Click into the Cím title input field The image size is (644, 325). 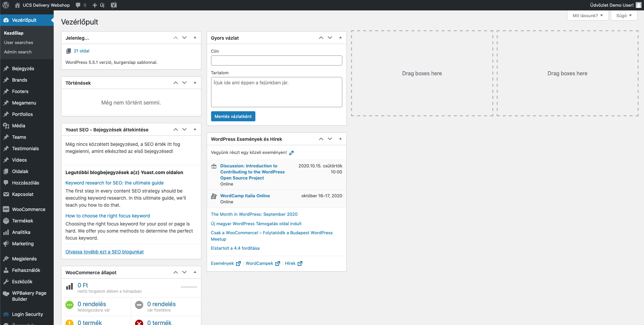click(x=277, y=60)
